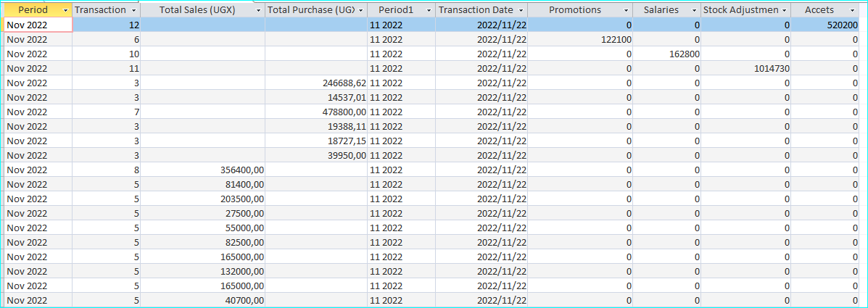Viewport: 868px width, 308px height.
Task: Click the Transaction cell with value 12
Action: point(107,25)
